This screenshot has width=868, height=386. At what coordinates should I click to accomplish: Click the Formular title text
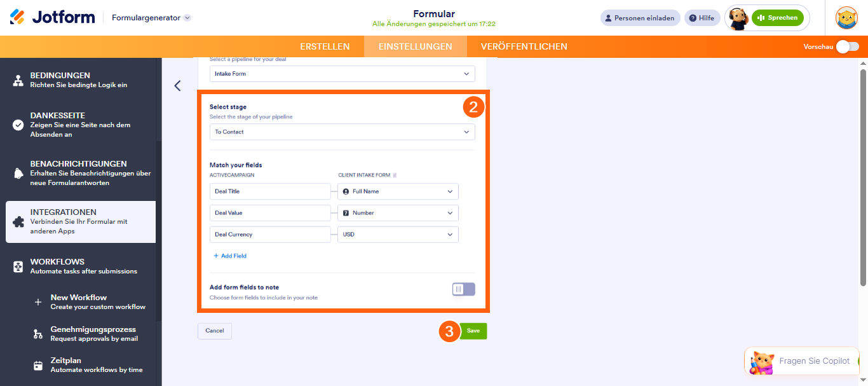pyautogui.click(x=434, y=14)
